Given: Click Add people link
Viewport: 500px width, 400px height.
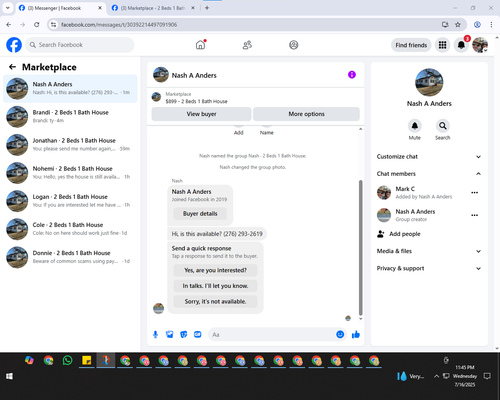Looking at the screenshot, I should click(x=405, y=234).
